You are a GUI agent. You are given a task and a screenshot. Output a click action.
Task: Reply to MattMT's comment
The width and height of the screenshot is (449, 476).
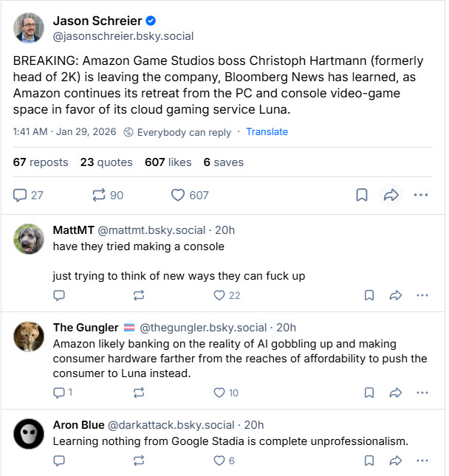[x=59, y=295]
